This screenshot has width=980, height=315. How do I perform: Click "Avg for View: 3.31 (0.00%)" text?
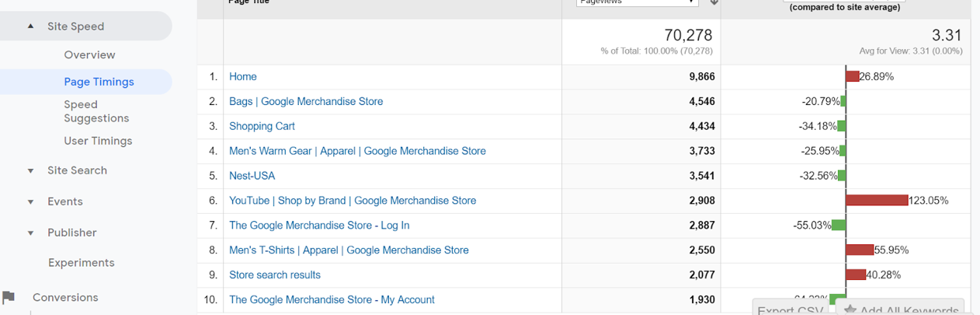911,51
